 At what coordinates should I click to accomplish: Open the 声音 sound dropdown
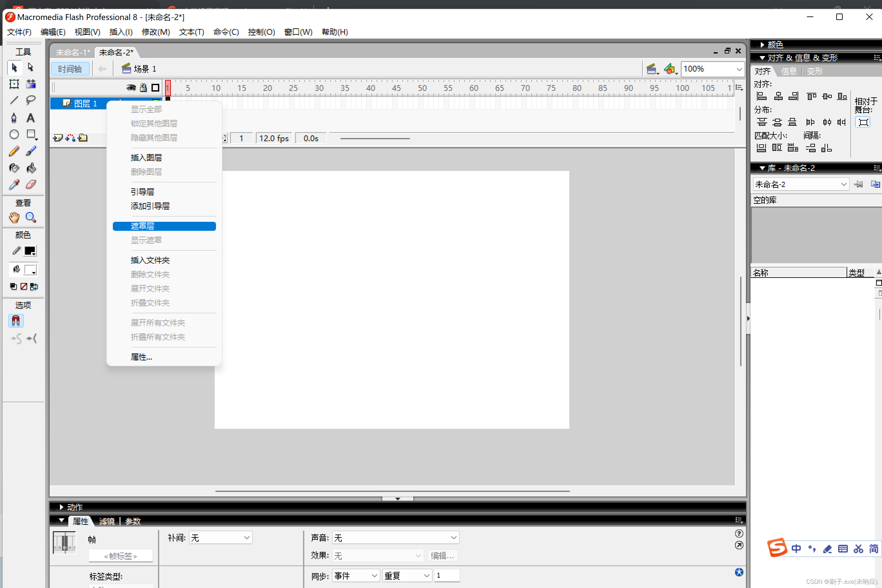396,538
